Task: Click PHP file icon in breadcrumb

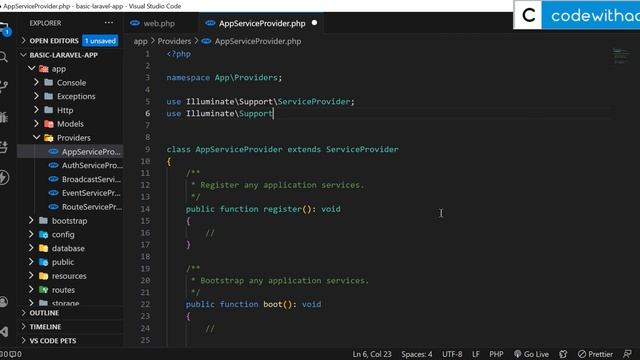Action: [x=206, y=41]
